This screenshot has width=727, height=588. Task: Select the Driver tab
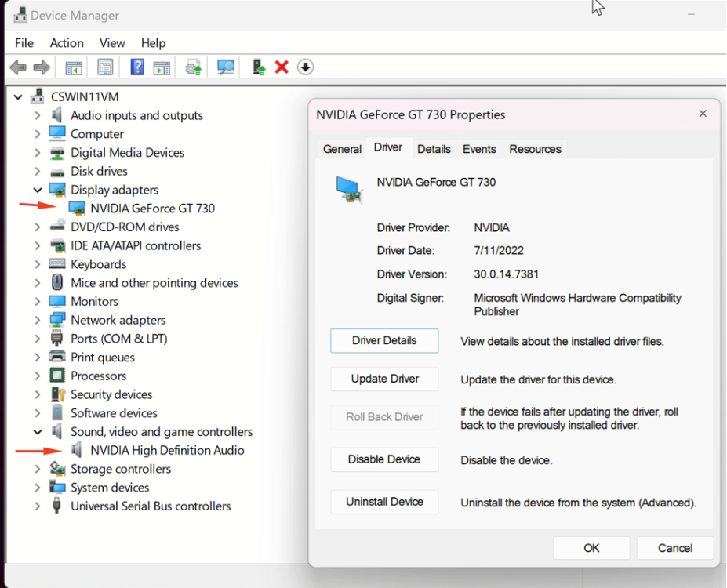coord(388,147)
